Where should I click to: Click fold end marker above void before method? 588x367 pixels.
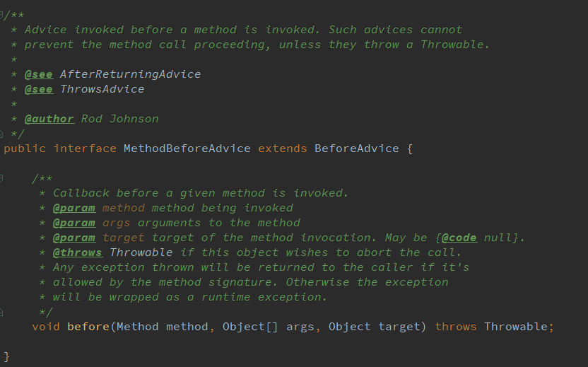[2, 311]
